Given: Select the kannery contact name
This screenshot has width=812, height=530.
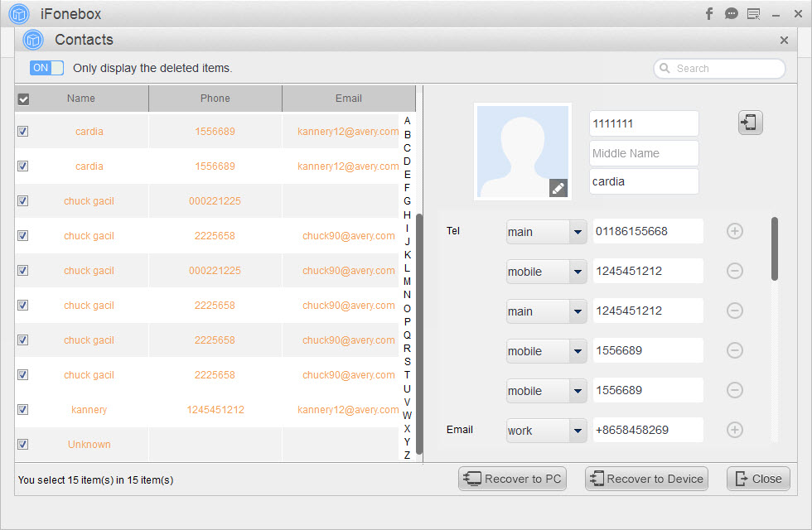Looking at the screenshot, I should (x=89, y=409).
